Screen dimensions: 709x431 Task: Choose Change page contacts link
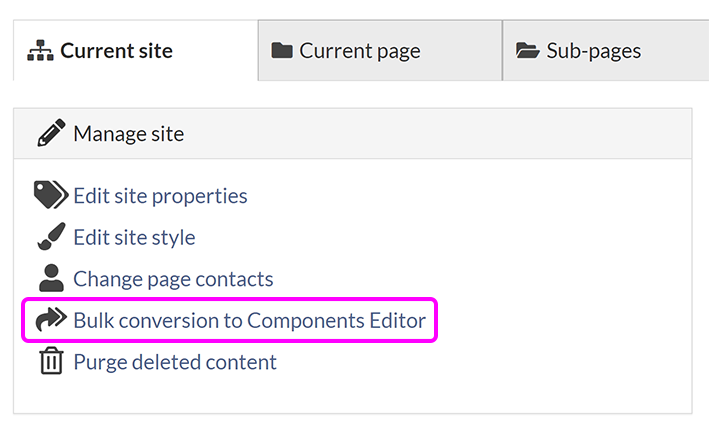(173, 280)
